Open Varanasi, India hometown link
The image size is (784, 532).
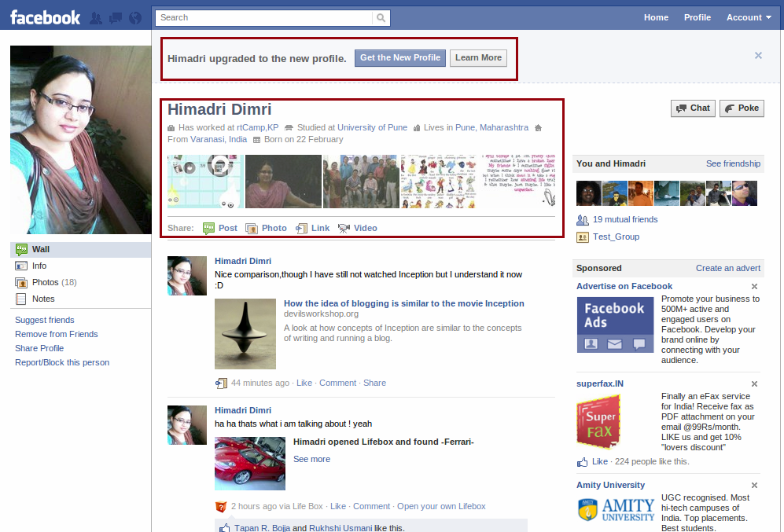(219, 140)
